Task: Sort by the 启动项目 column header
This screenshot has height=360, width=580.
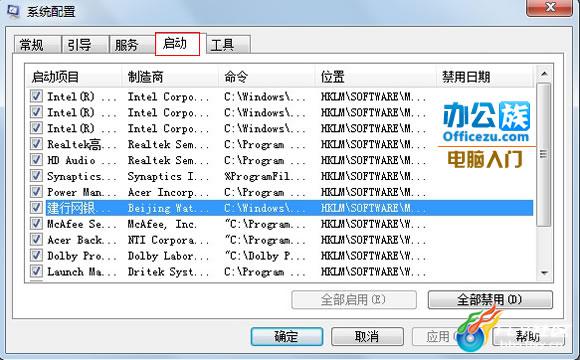Action: click(x=74, y=77)
